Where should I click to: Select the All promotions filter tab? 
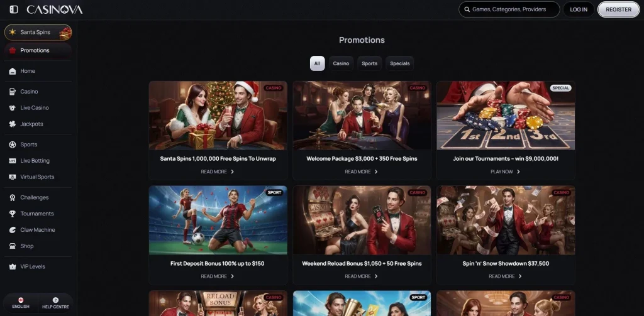(x=317, y=63)
